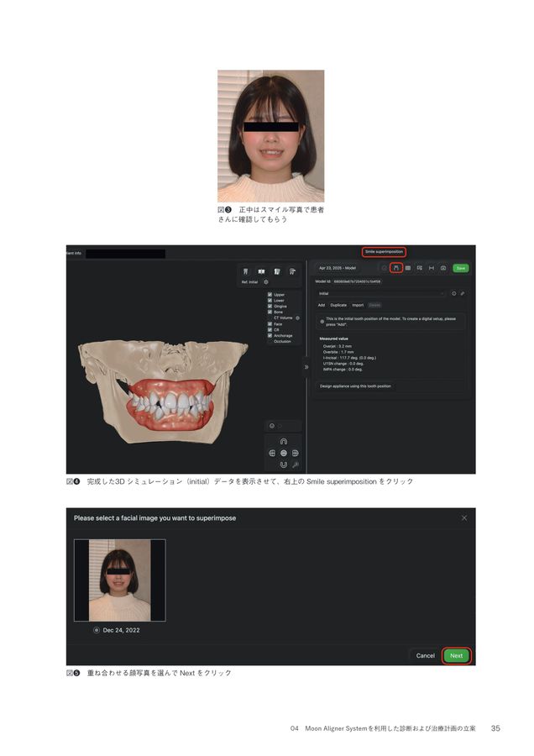Toggle the Face checkbox
The height and width of the screenshot is (756, 534).
coord(270,323)
